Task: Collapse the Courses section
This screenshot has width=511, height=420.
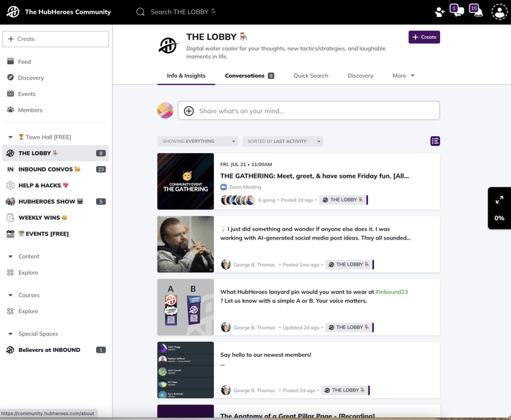Action: [10, 295]
